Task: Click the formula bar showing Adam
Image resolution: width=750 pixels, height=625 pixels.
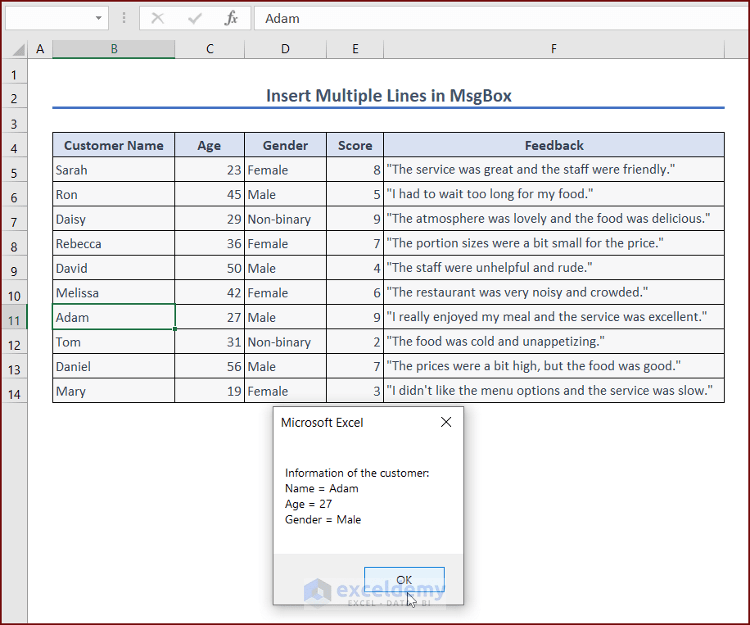Action: point(501,18)
